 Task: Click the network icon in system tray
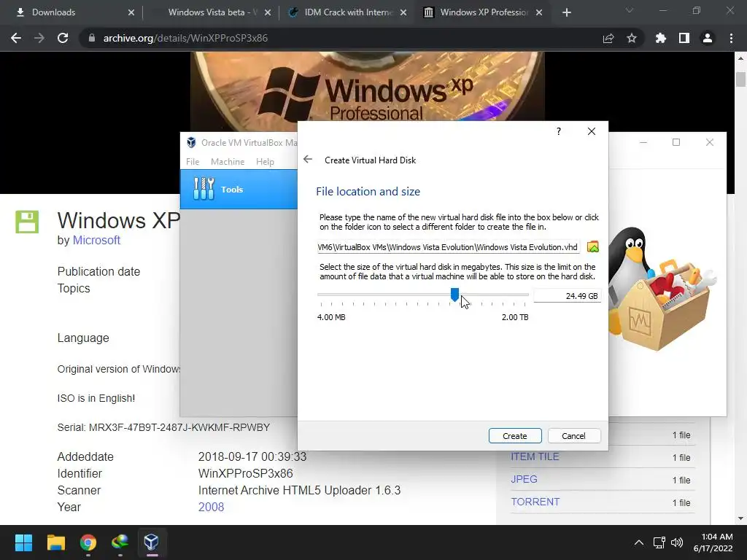pos(659,542)
